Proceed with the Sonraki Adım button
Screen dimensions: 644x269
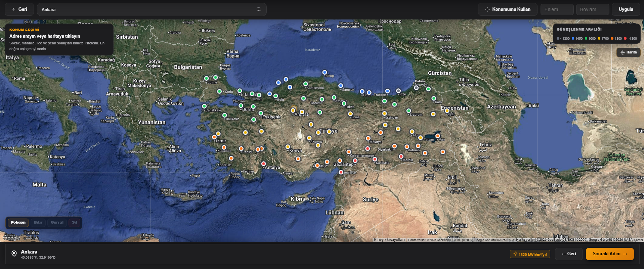(610, 254)
